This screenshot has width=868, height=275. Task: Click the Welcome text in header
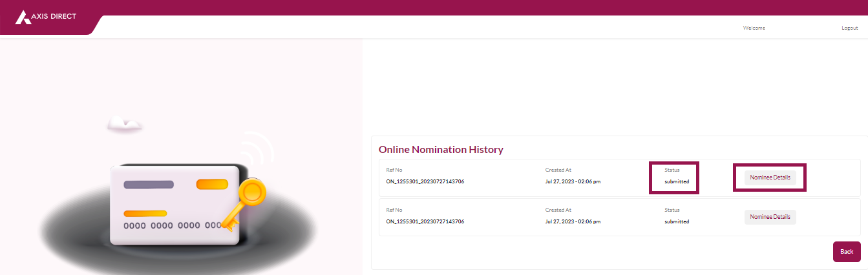point(754,28)
